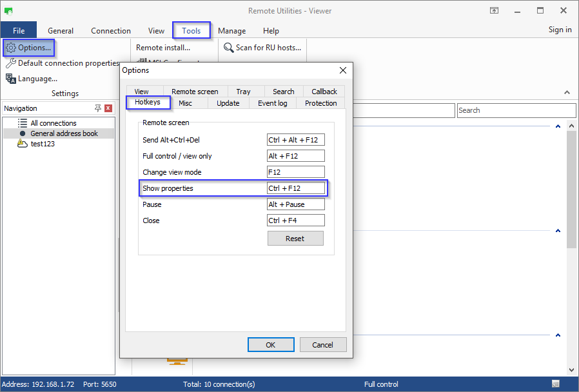
Task: Click the Search box in main window
Action: click(516, 110)
